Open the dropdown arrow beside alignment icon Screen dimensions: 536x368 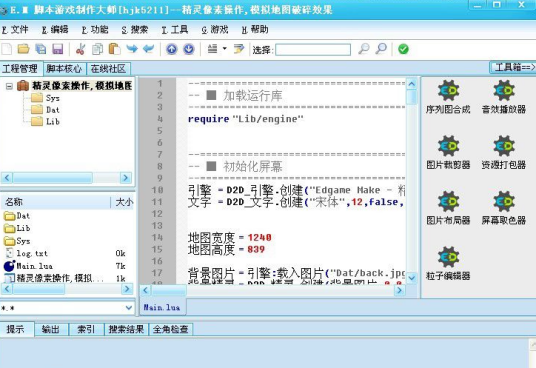pyautogui.click(x=225, y=49)
